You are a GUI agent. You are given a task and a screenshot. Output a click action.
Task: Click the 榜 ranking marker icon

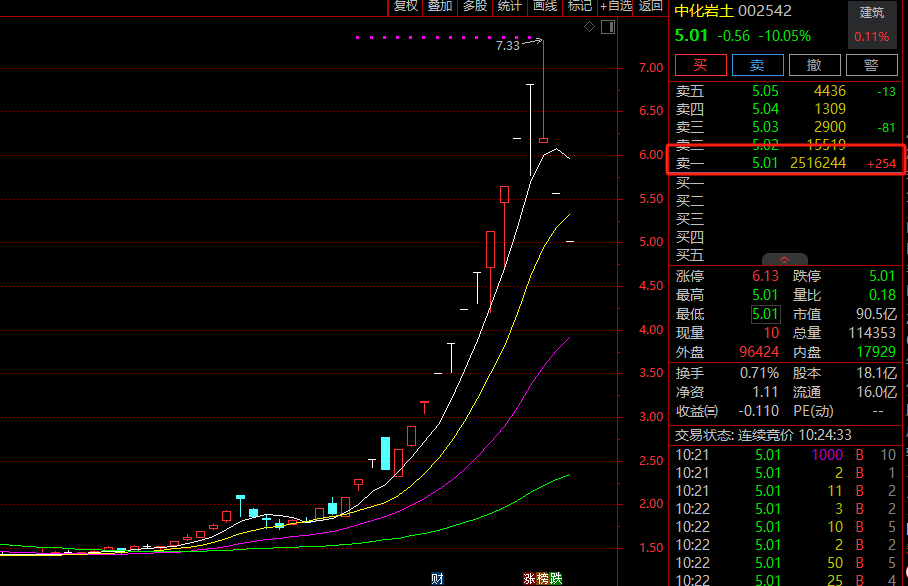pyautogui.click(x=542, y=578)
